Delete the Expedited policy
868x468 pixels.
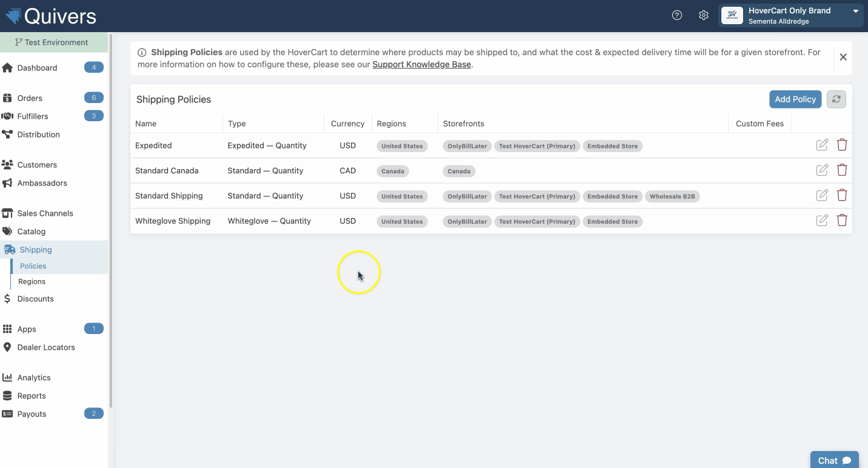(x=842, y=145)
